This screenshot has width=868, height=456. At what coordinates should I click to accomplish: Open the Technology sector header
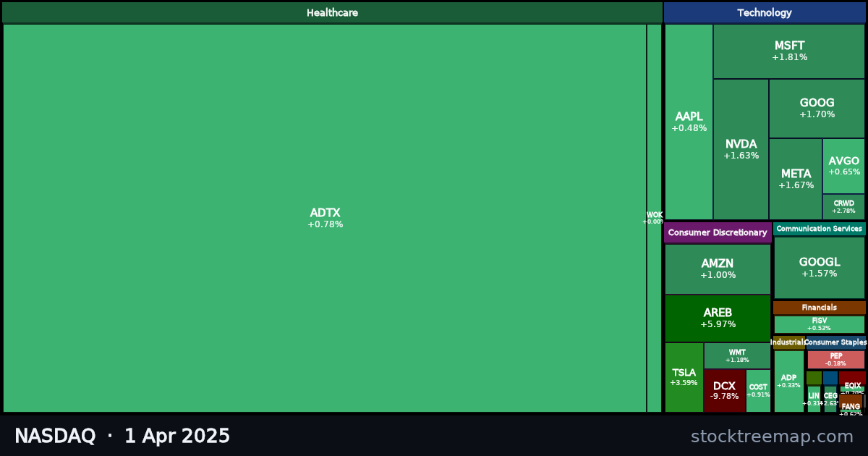pyautogui.click(x=765, y=12)
